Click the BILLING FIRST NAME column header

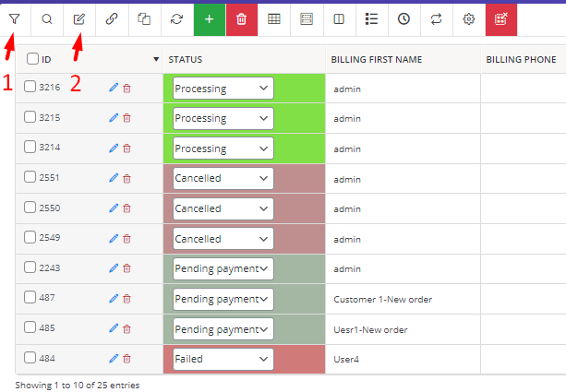point(377,60)
